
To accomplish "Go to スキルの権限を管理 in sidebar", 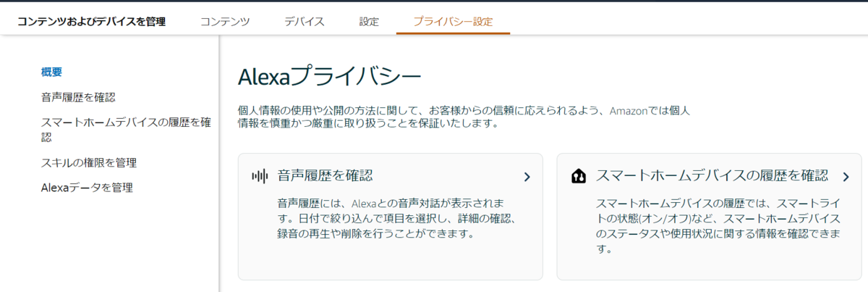I will [89, 162].
